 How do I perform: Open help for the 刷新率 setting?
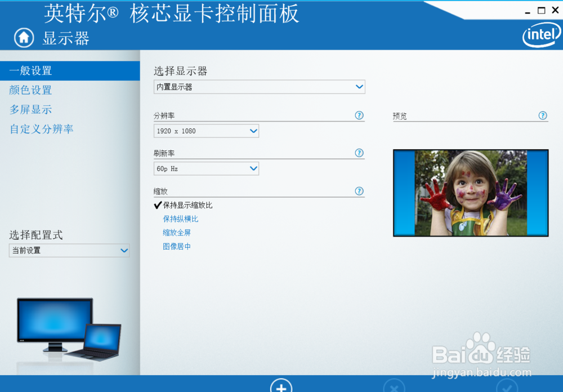click(x=359, y=153)
